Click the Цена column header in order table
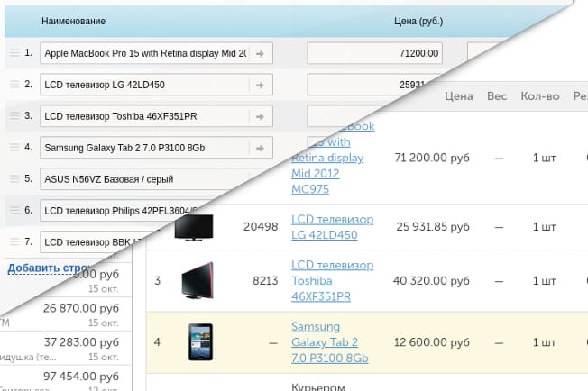This screenshot has height=391, width=588. (459, 96)
